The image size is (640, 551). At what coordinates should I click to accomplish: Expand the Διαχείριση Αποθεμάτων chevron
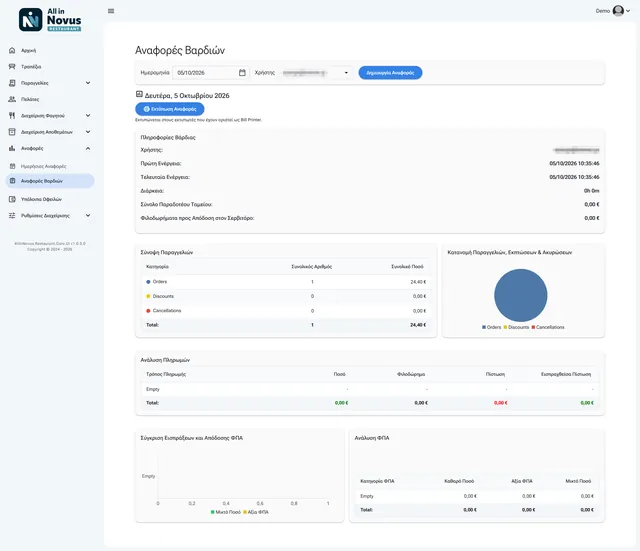tap(88, 132)
